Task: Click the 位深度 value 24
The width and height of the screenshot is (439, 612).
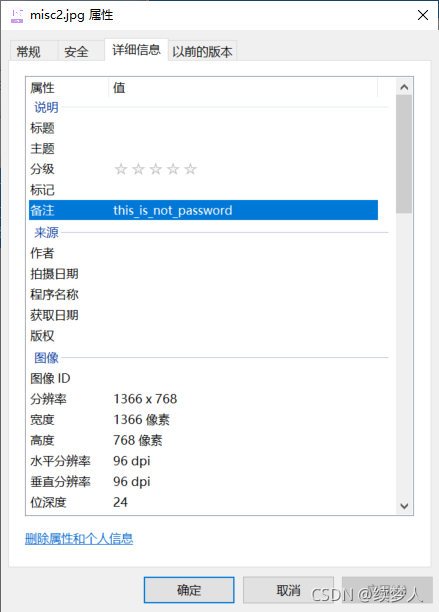Action: tap(120, 502)
